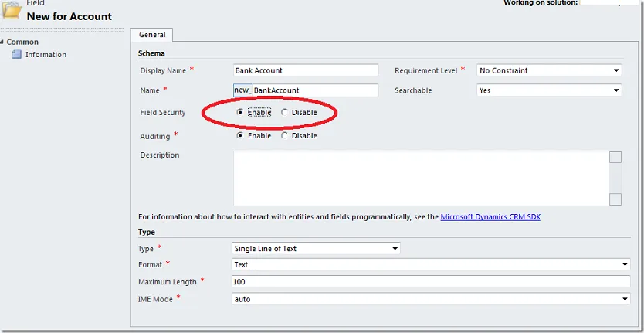Expand the IME Mode dropdown
644x333 pixels.
coord(432,299)
